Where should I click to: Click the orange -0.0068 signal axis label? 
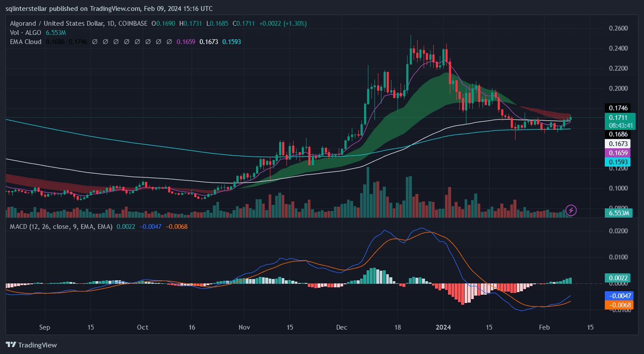tap(617, 305)
